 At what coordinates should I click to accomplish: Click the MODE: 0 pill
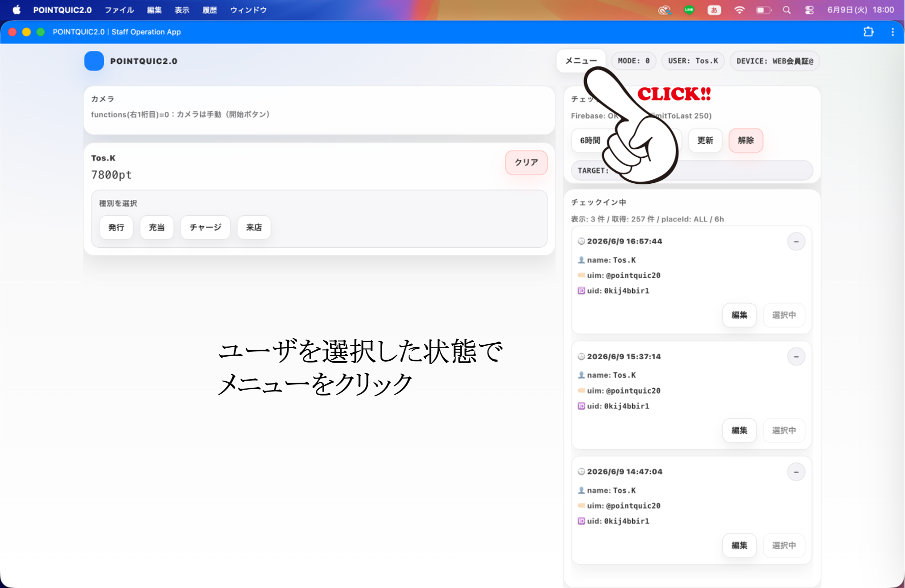coord(633,61)
